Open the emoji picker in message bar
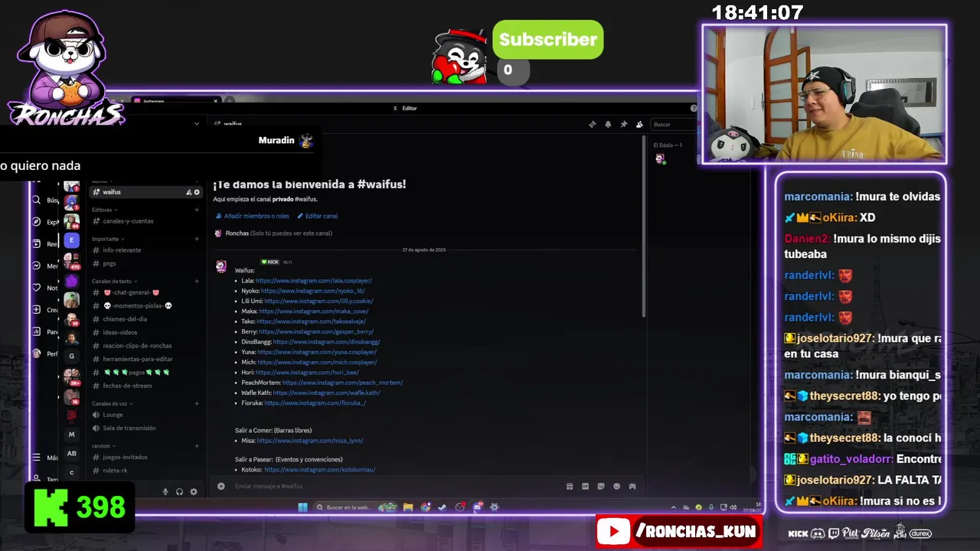The image size is (980, 551). (x=616, y=486)
